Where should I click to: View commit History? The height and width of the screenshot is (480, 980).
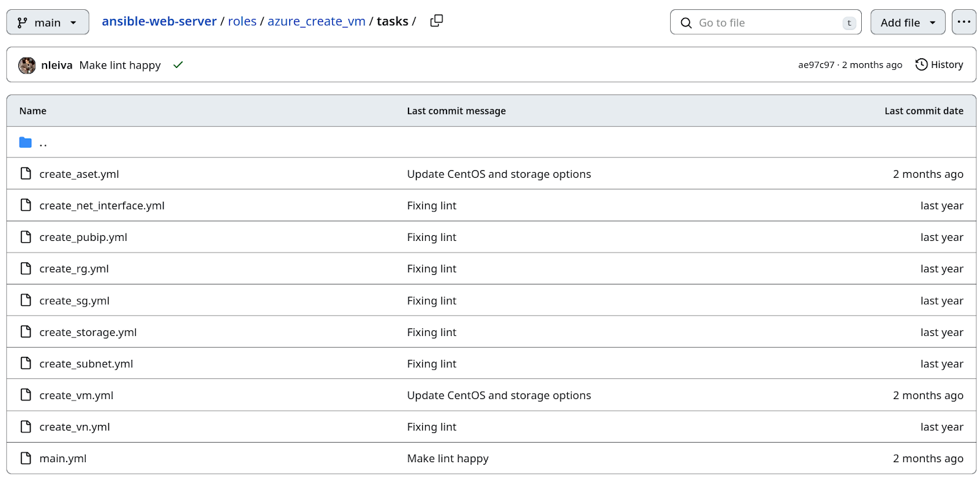pyautogui.click(x=939, y=65)
